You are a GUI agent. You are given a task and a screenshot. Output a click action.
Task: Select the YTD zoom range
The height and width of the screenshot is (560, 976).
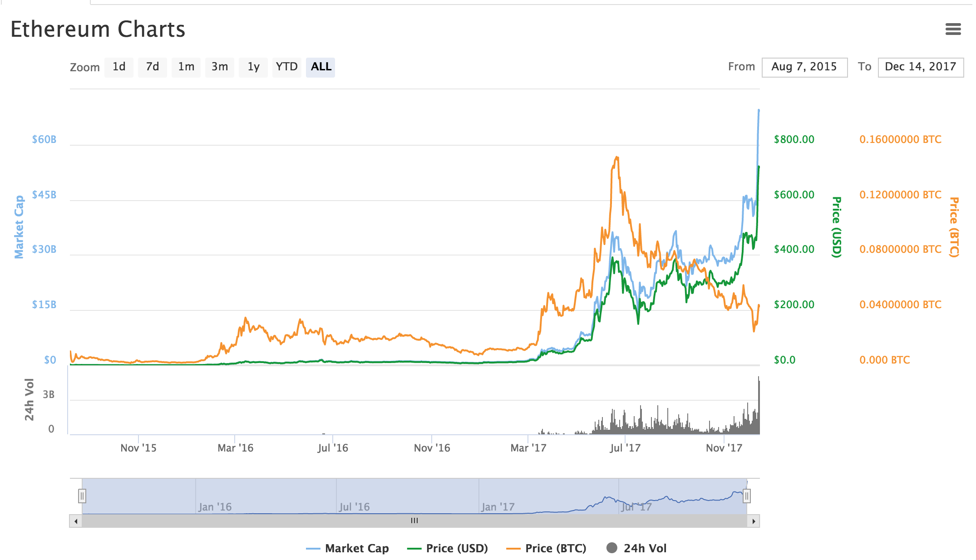click(287, 67)
